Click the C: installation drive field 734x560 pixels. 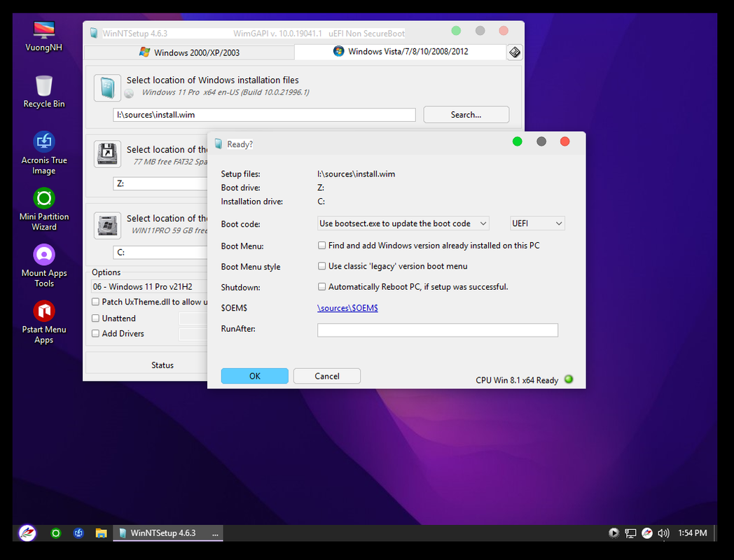tap(160, 252)
